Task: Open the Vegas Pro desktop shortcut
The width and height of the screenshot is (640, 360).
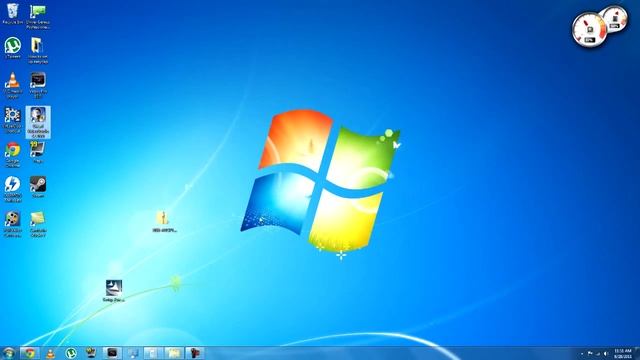Action: click(38, 85)
